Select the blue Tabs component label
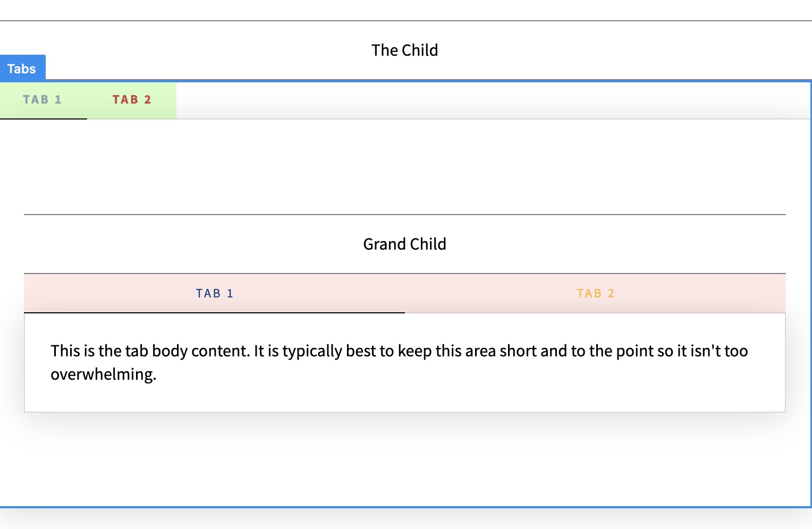Screen dimensions: 812x529 pos(22,69)
